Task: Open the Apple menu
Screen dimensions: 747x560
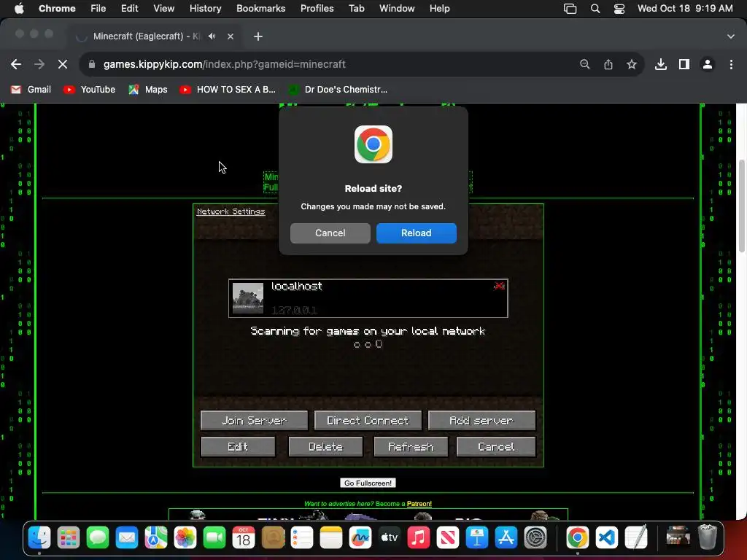Action: (19, 9)
